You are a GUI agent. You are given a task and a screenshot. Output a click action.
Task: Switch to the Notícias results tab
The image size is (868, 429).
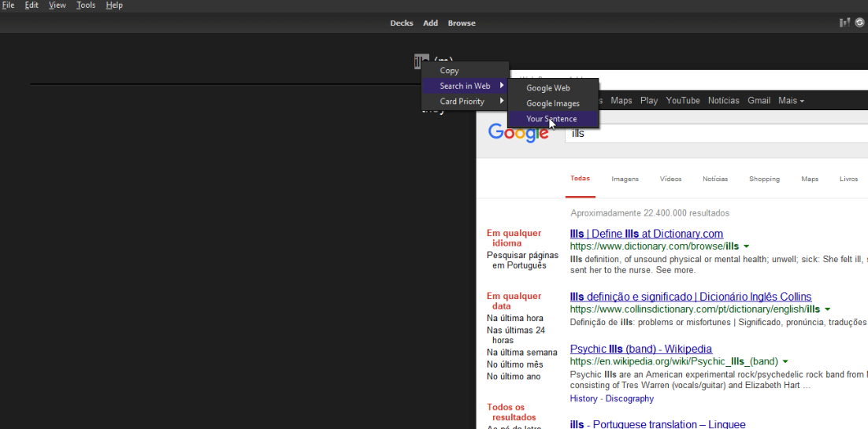point(715,179)
